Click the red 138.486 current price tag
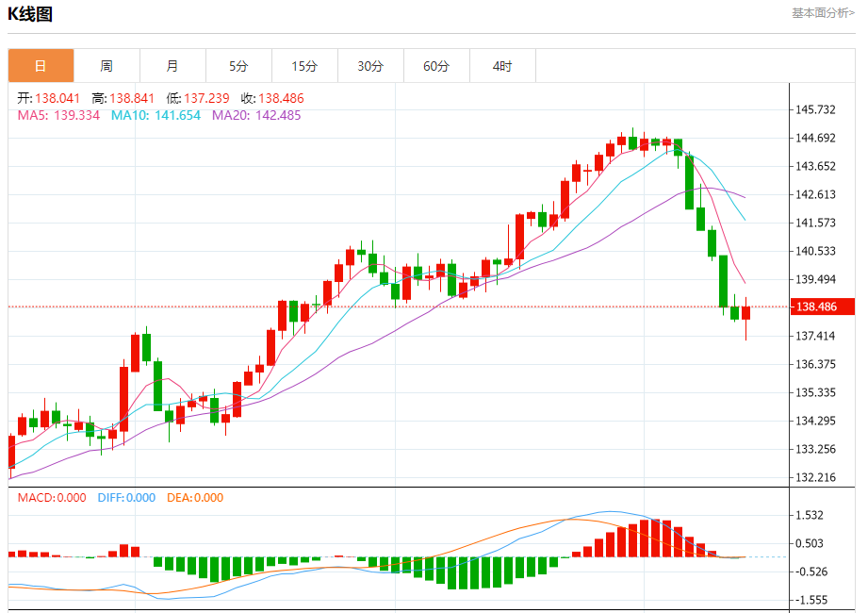The width and height of the screenshot is (868, 613). (823, 306)
